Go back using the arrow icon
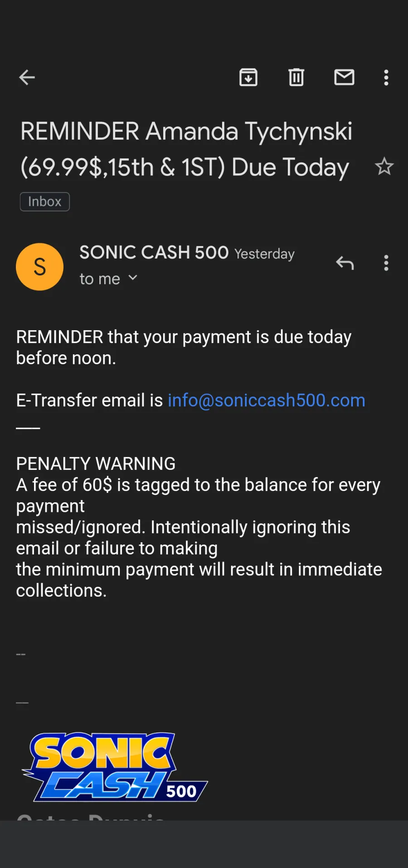Viewport: 408px width, 868px height. pos(27,77)
